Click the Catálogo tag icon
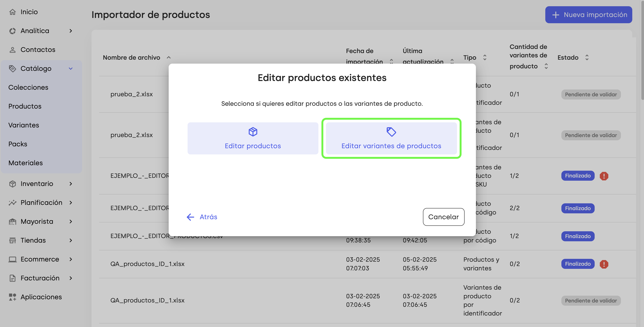The image size is (644, 327). tap(12, 68)
